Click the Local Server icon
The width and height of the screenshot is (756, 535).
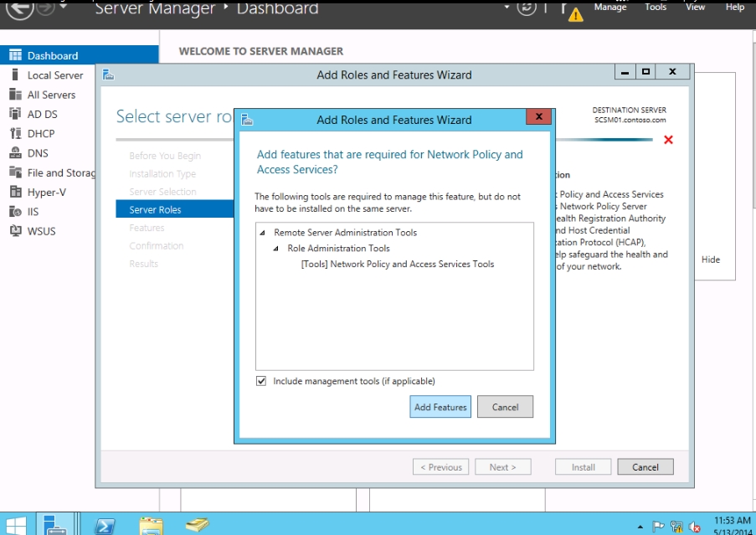[x=15, y=75]
